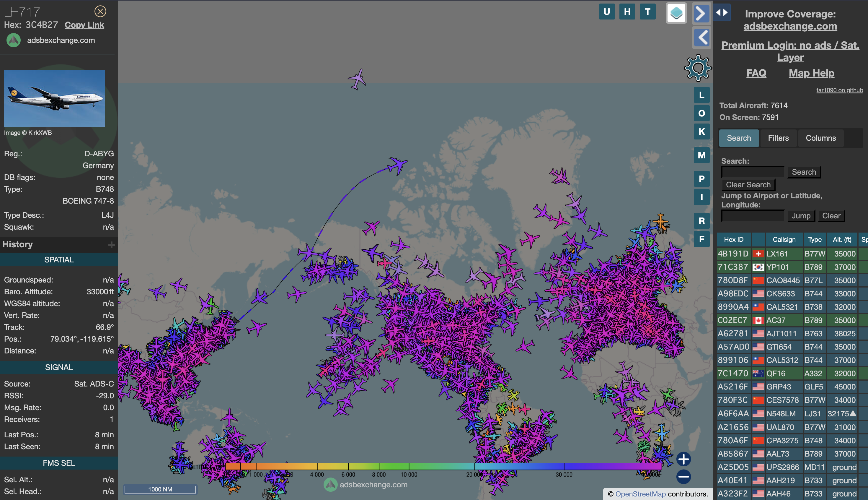
Task: Click the South Korea flag next to YP101
Action: point(758,267)
